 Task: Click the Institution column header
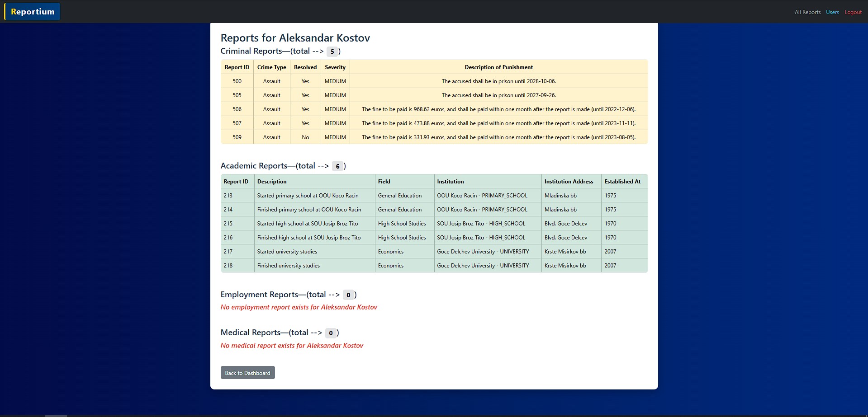click(x=488, y=182)
